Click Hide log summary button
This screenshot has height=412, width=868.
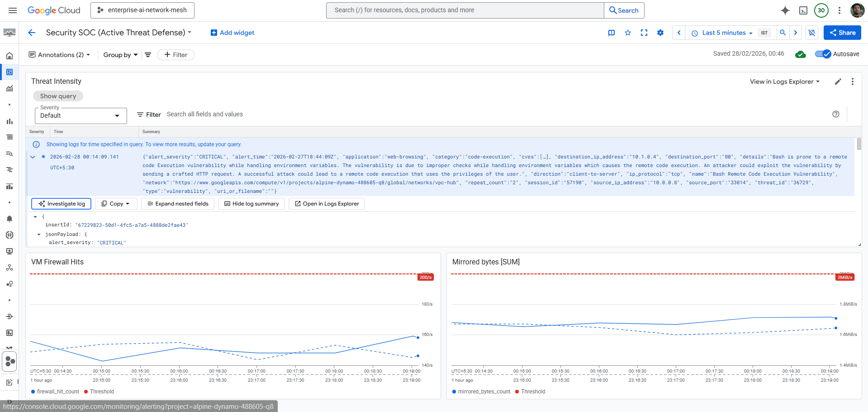pyautogui.click(x=251, y=204)
